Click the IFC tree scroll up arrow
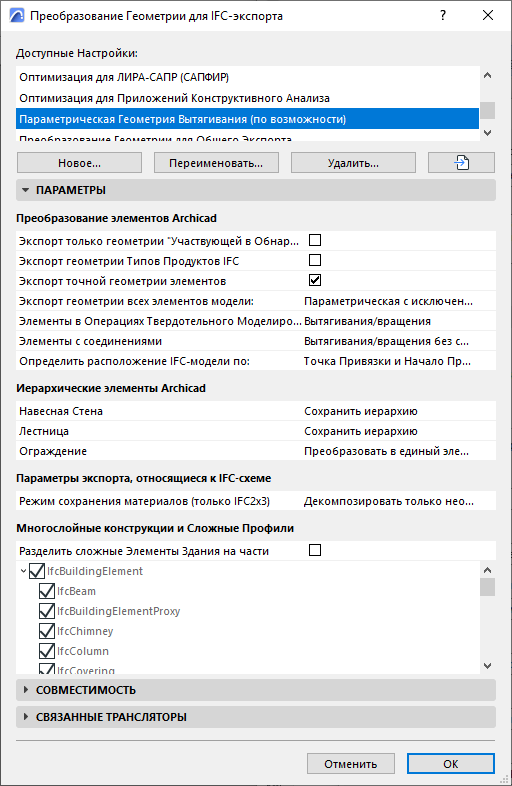The height and width of the screenshot is (786, 512). pos(487,570)
